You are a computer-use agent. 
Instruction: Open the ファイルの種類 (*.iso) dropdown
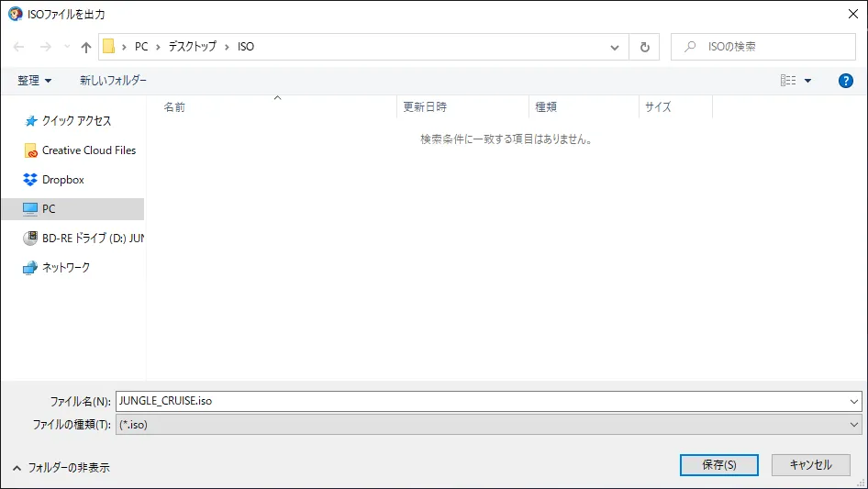(x=488, y=425)
